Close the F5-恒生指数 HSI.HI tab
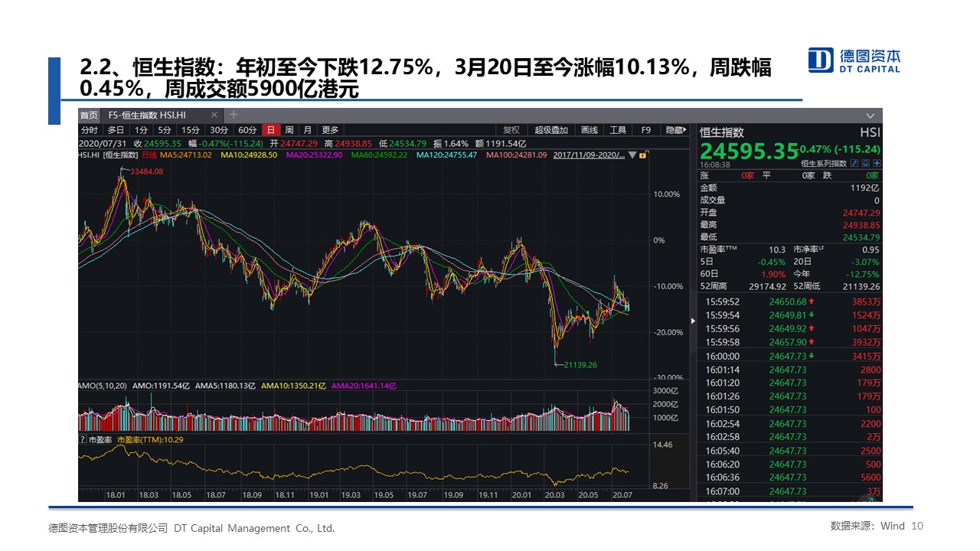 pyautogui.click(x=214, y=115)
